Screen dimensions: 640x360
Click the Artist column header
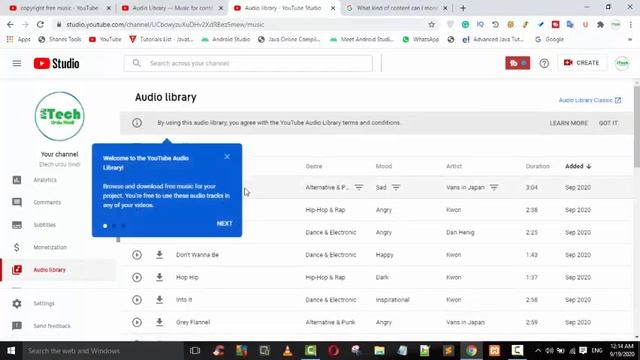pyautogui.click(x=454, y=166)
